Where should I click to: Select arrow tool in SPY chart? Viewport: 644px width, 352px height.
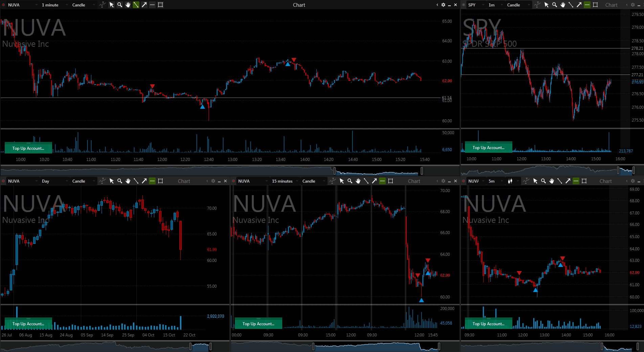[579, 5]
